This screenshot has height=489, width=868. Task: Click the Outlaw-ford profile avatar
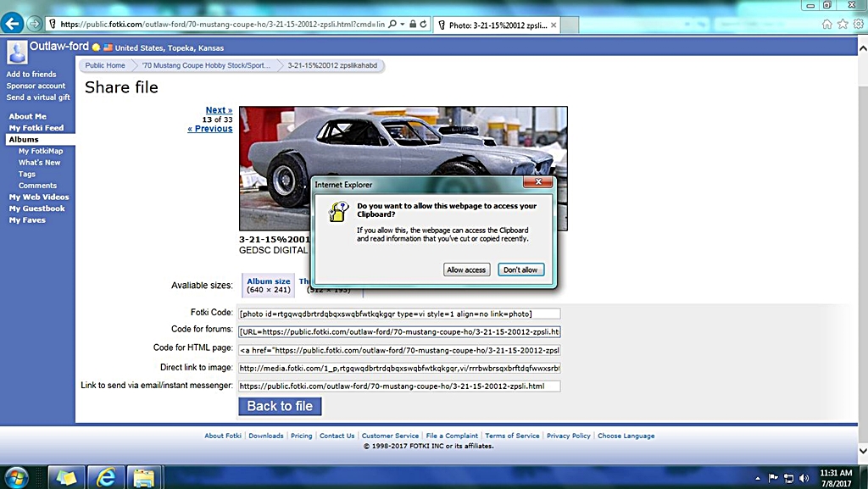[17, 53]
